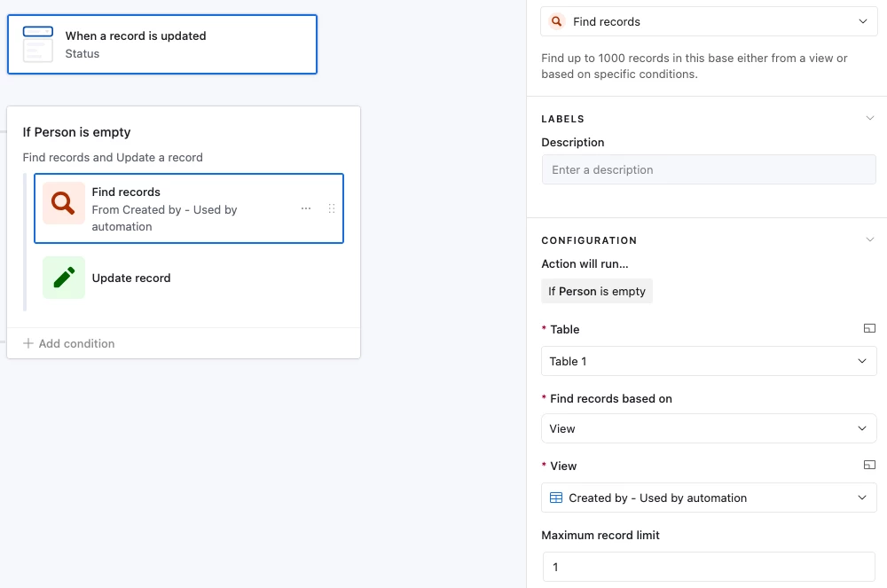
Task: Open the Find records three-dot menu
Action: [x=306, y=208]
